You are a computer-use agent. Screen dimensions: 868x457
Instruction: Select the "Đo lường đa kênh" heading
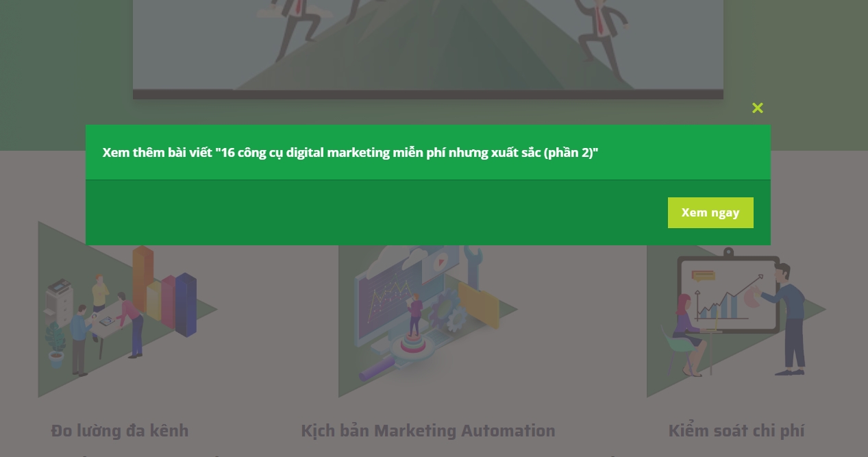120,431
